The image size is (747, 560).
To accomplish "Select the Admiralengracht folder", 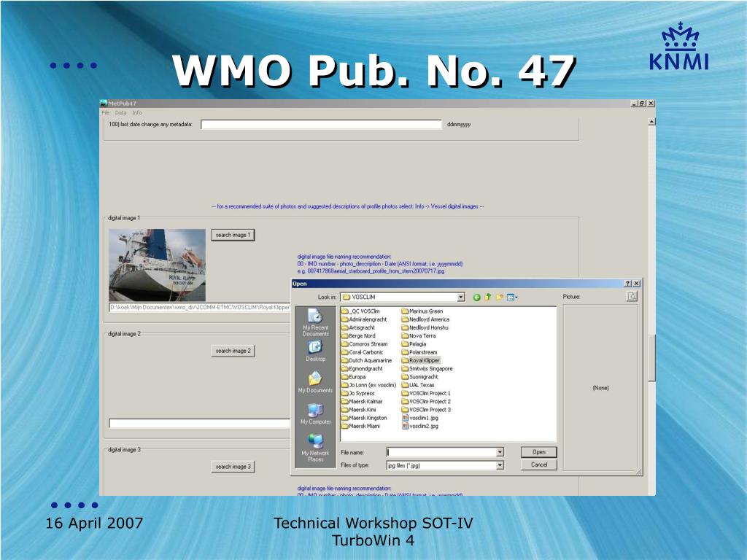I will [364, 319].
